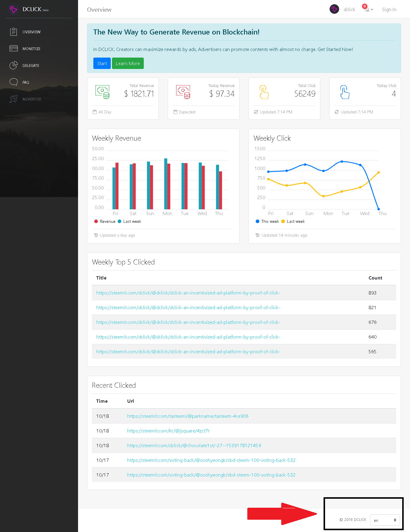Screen dimensions: 410x532
Task: Open the language selector showing en
Action: tap(385, 520)
